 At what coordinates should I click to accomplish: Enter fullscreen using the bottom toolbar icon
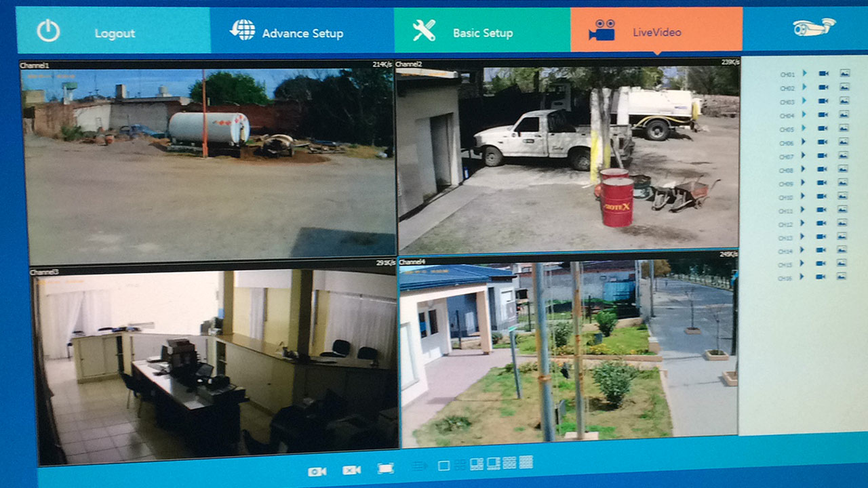click(x=386, y=468)
